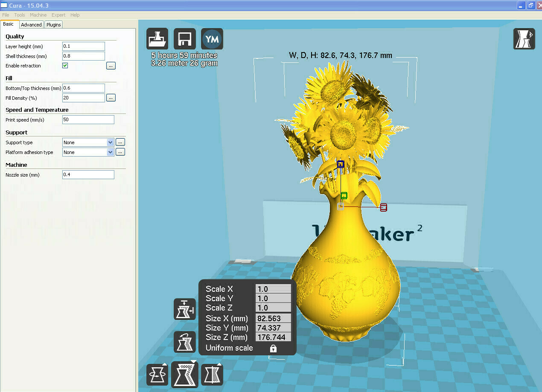Switch to the Plugins tab

click(54, 25)
